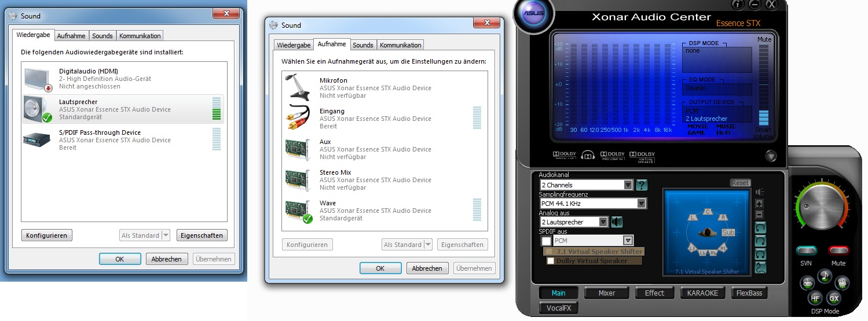Click the manual drag curve icon in speaker shifter

coord(761,267)
